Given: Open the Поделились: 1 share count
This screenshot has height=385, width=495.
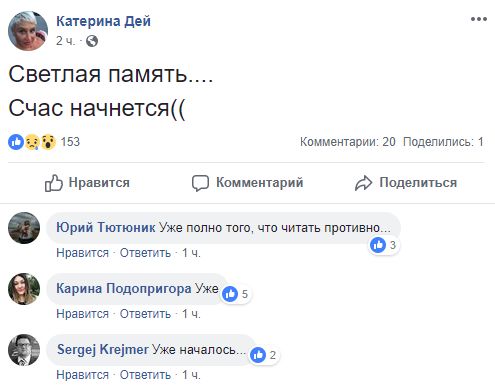Looking at the screenshot, I should [x=443, y=142].
